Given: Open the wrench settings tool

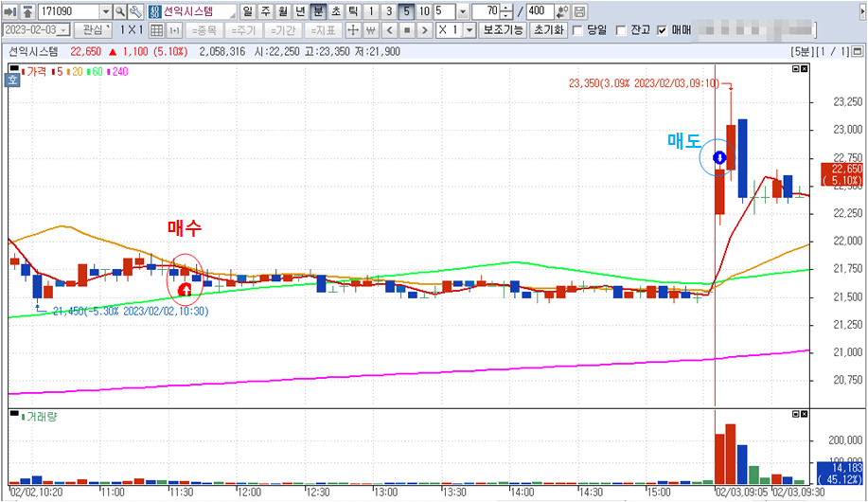Looking at the screenshot, I should 135,11.
